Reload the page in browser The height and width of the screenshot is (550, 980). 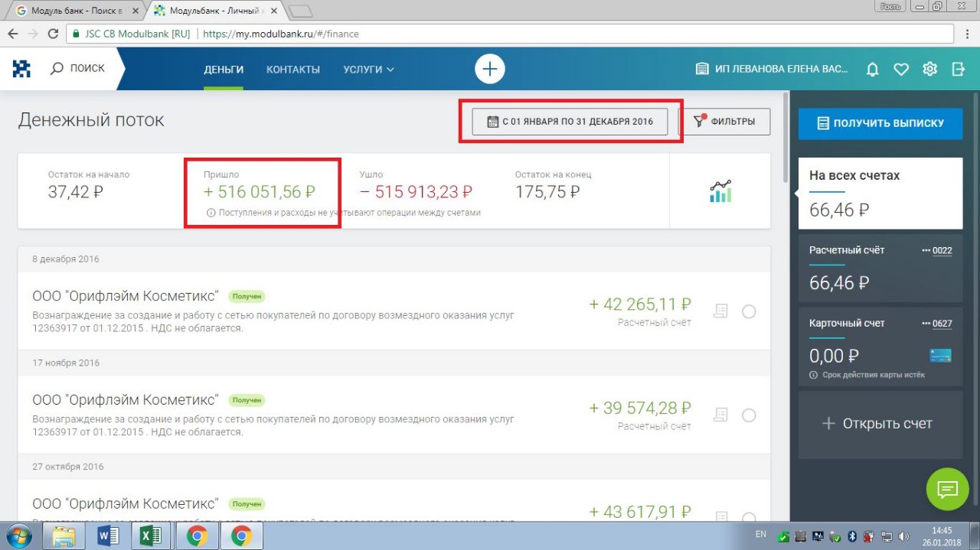point(53,34)
